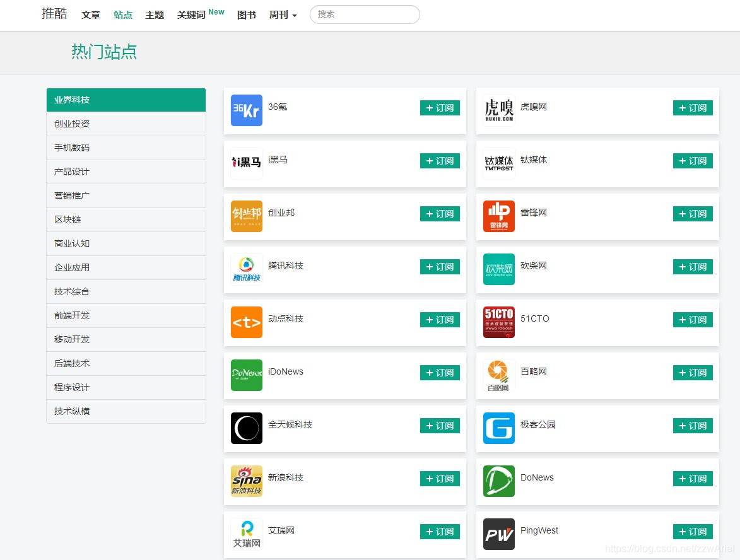The width and height of the screenshot is (740, 560).
Task: Open the 动点科技 orange <t> logo
Action: point(247,322)
